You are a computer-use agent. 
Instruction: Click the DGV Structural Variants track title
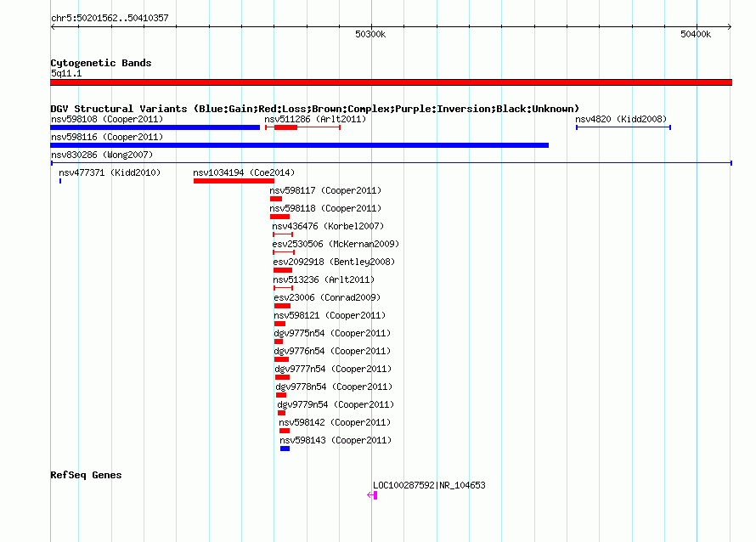pos(315,109)
